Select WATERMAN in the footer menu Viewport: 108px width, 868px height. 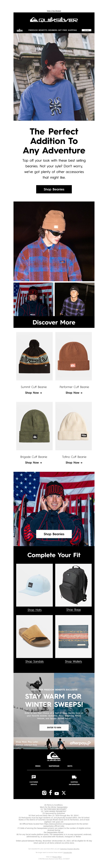point(54,766)
